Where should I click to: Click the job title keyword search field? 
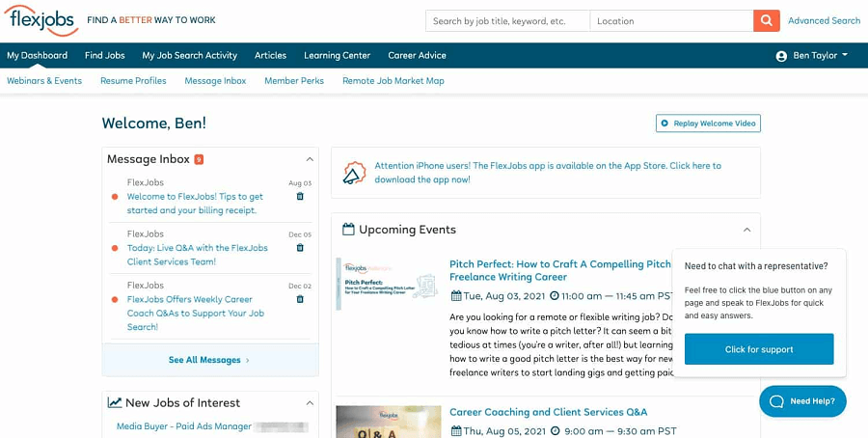coord(507,21)
